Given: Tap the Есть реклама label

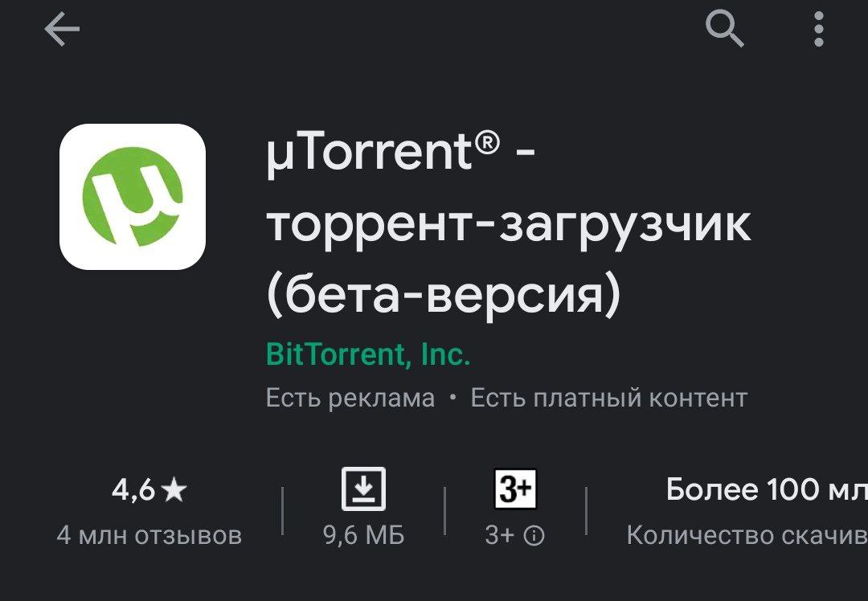Looking at the screenshot, I should point(350,398).
